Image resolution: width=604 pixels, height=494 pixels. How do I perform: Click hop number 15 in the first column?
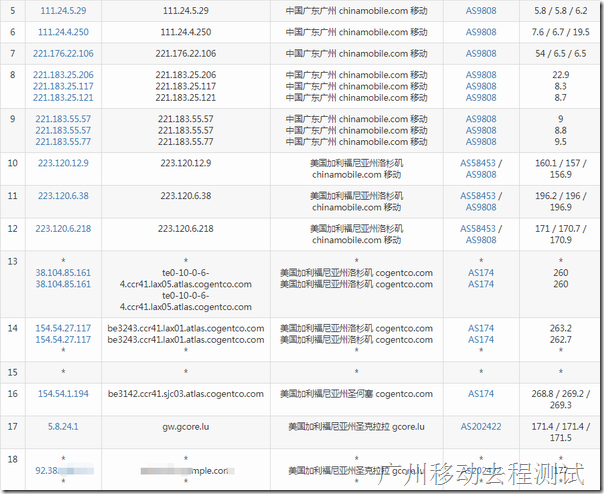(13, 372)
